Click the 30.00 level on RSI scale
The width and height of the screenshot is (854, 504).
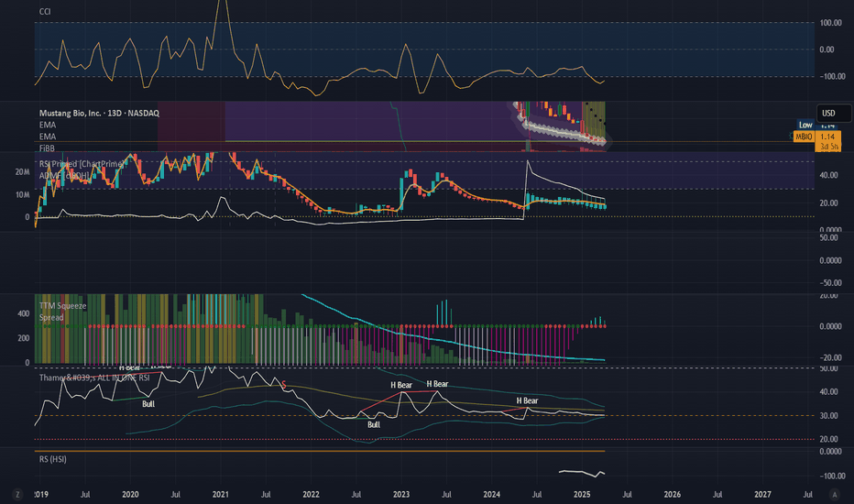[829, 416]
